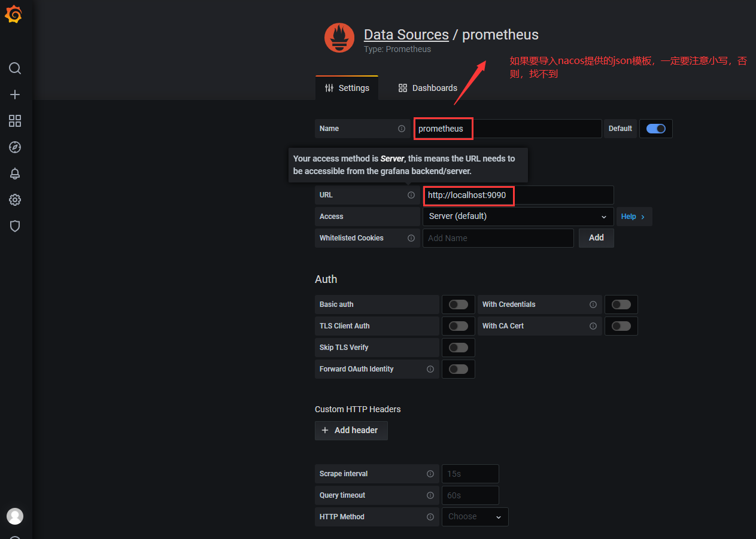Open the Dashboards grid icon in sidebar

coord(15,121)
